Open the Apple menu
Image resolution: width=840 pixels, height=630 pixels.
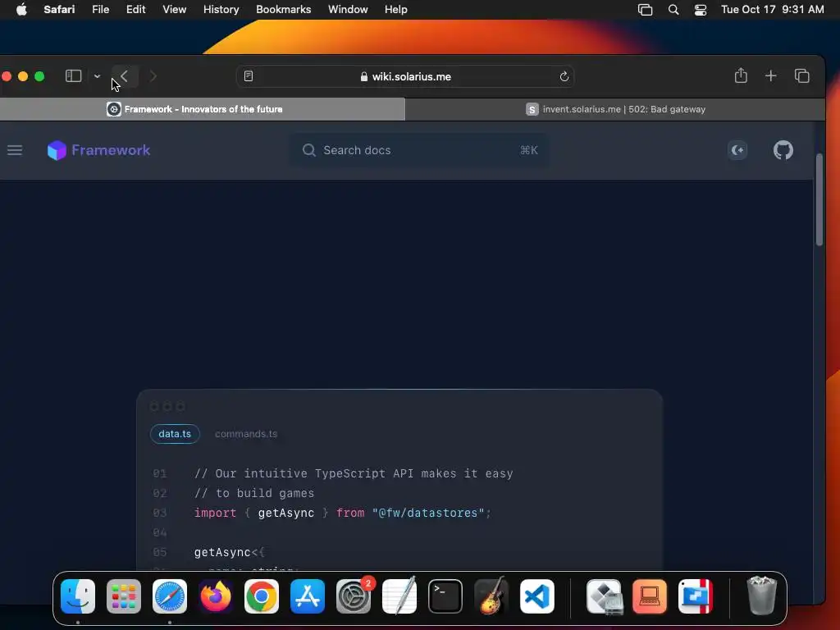(21, 10)
